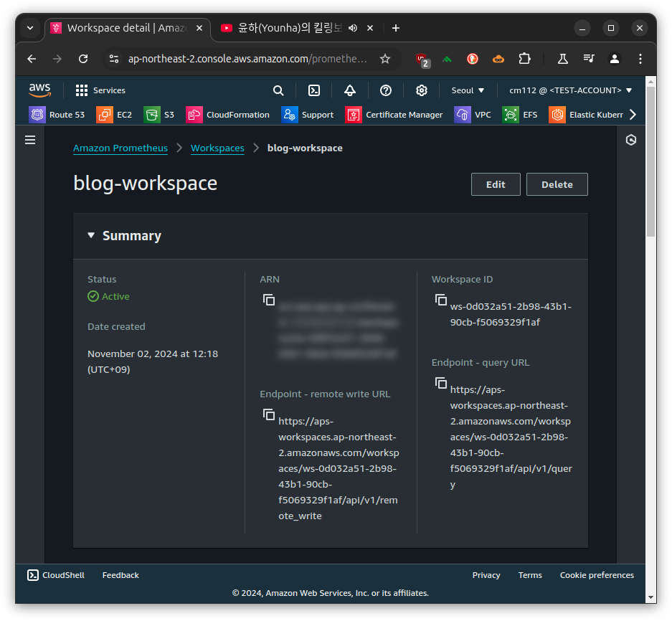Viewport: 672px width, 621px height.
Task: Select the workspace ID text value
Action: (x=511, y=315)
